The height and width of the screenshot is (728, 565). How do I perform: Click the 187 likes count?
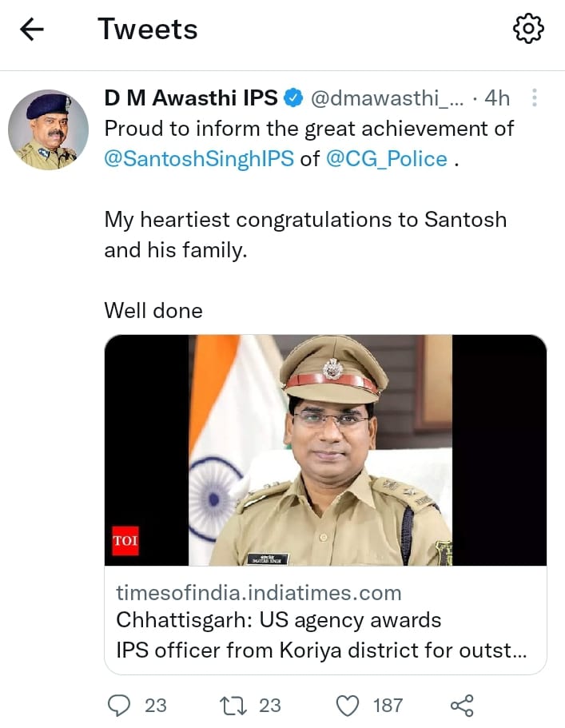tap(388, 705)
